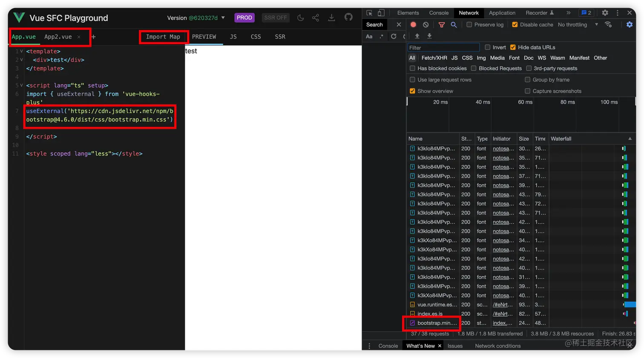Click the share icon in playground header
This screenshot has height=358, width=644.
316,17
